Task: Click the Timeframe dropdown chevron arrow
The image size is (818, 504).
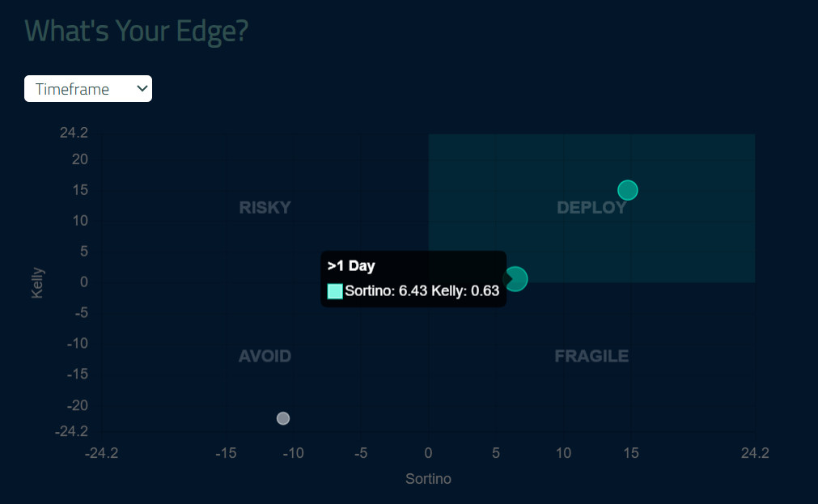Action: [x=142, y=88]
